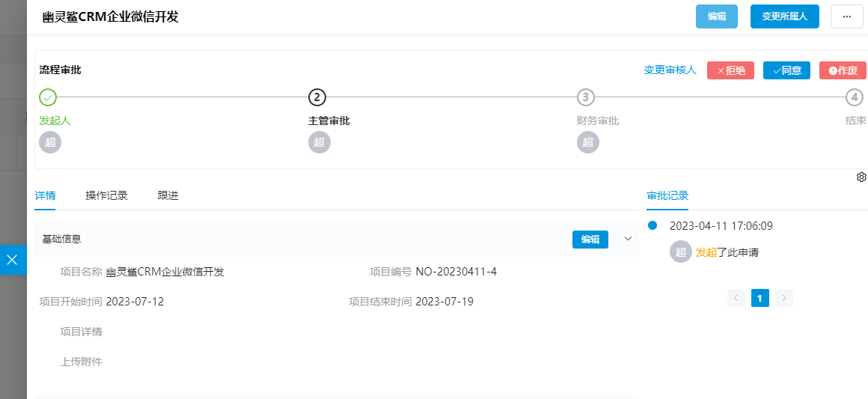Click the initiator avatar under 发起人

tap(50, 142)
